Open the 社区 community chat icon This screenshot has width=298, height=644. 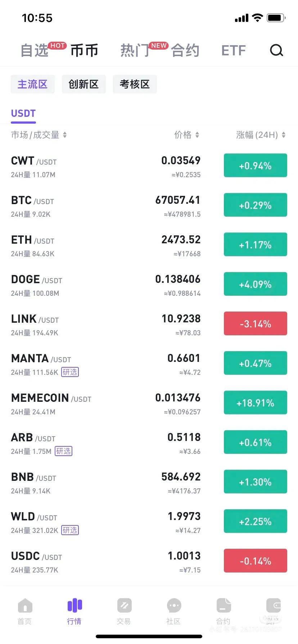[174, 606]
